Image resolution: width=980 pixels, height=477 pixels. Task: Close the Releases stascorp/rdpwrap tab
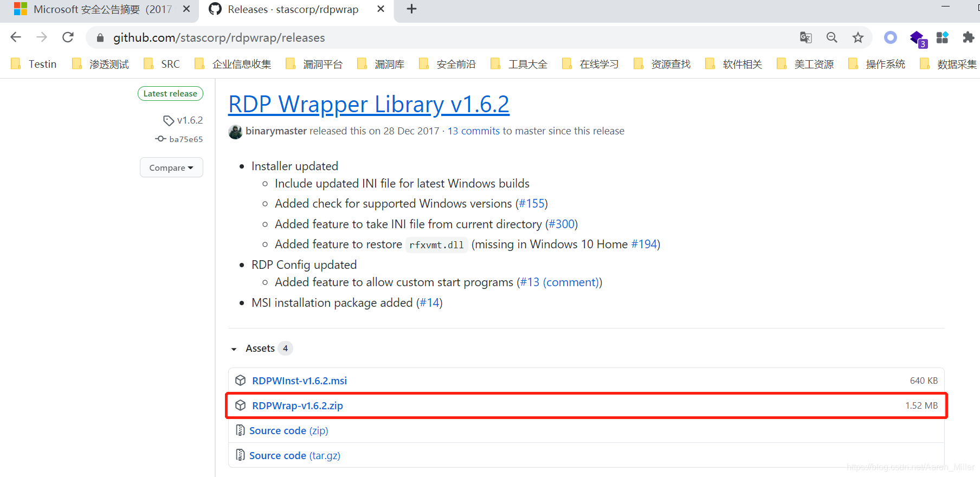[381, 9]
